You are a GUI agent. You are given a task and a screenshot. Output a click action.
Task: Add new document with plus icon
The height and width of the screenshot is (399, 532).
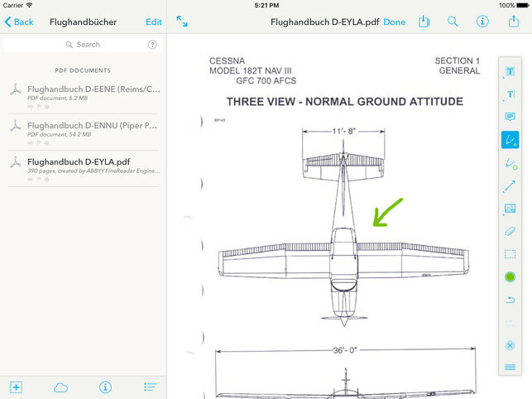pyautogui.click(x=16, y=387)
